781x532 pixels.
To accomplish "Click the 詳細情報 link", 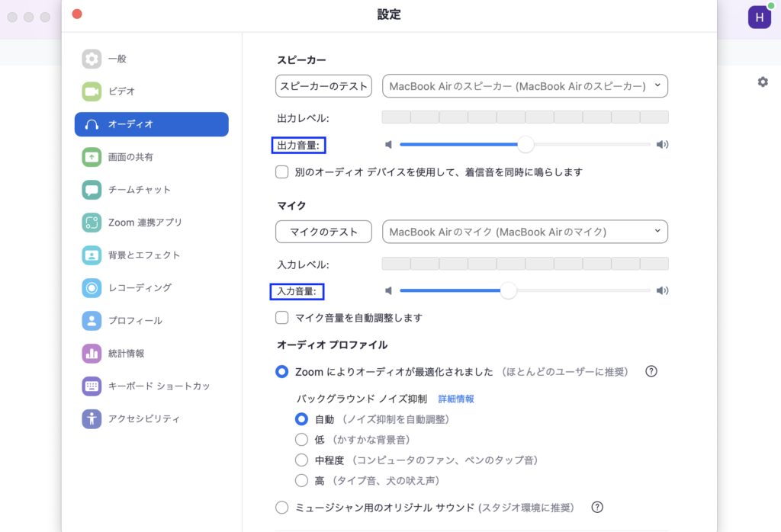I will point(456,399).
